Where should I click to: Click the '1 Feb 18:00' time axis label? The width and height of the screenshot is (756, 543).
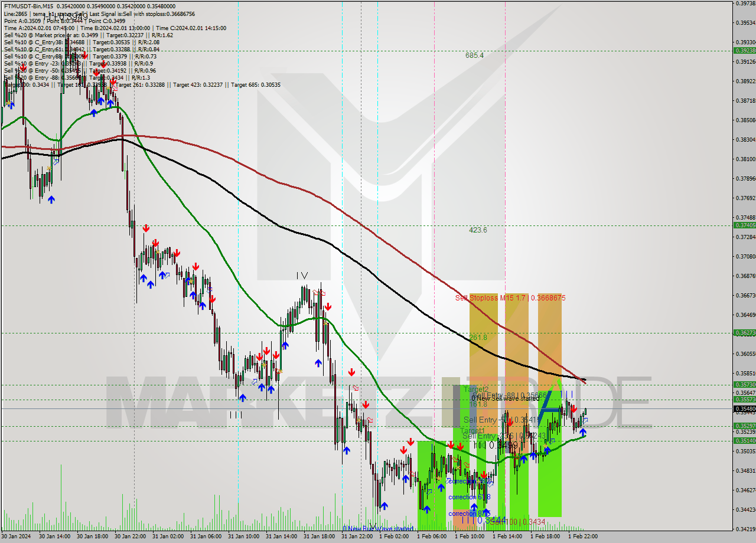click(x=545, y=537)
